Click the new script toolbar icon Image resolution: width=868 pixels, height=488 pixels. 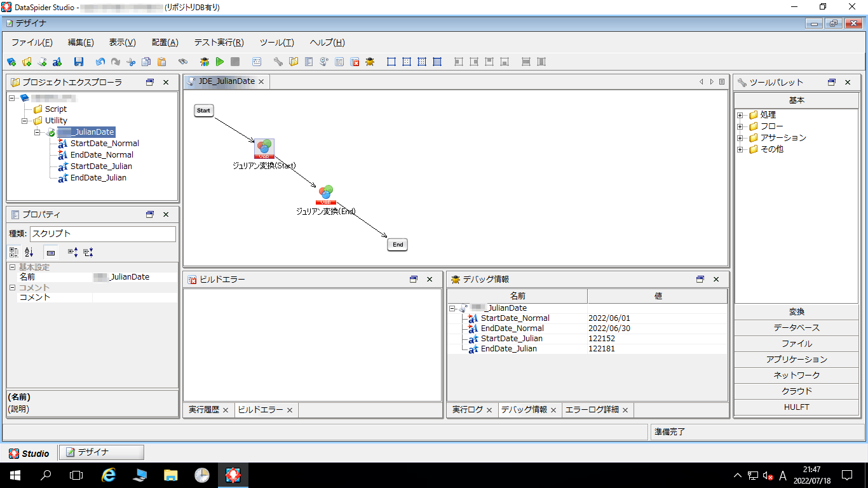coord(42,62)
